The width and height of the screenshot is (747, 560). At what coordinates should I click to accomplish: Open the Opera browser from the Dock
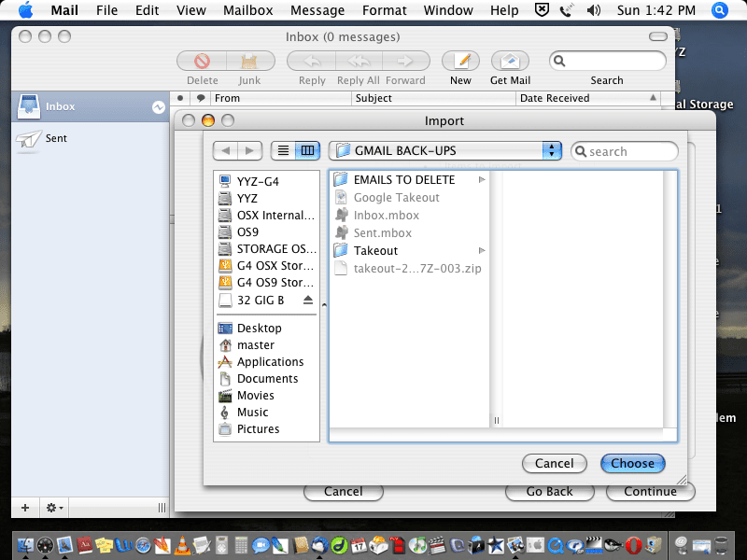[633, 545]
